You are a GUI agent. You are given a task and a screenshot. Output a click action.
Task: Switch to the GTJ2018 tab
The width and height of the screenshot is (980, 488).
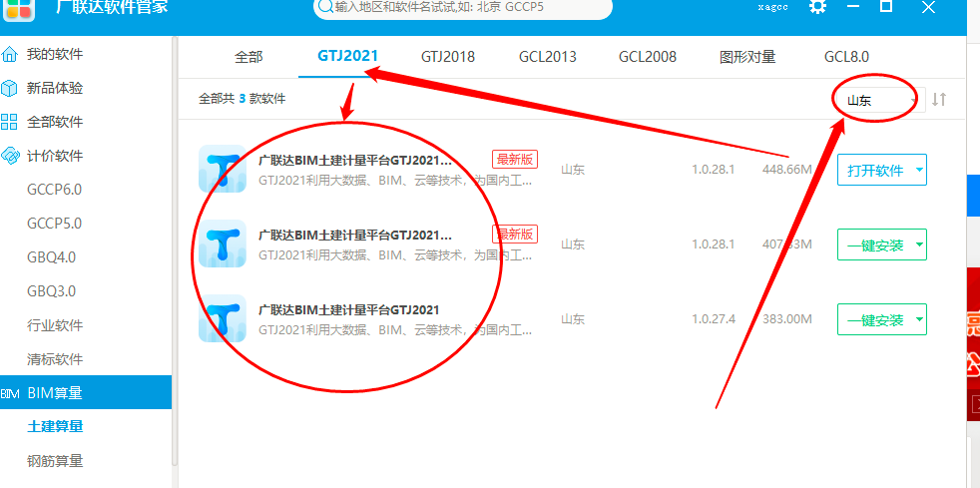pyautogui.click(x=447, y=57)
